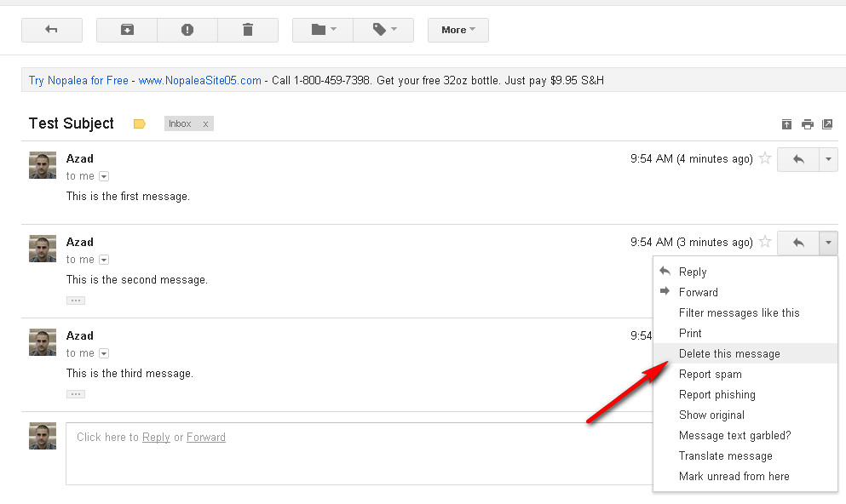Open the Try Nopalea for Free ad link

point(78,81)
